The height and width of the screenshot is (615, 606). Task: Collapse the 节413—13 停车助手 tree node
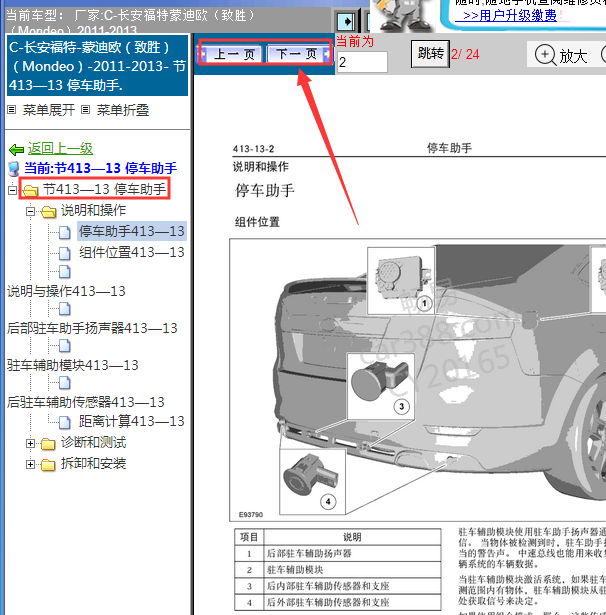click(x=12, y=190)
